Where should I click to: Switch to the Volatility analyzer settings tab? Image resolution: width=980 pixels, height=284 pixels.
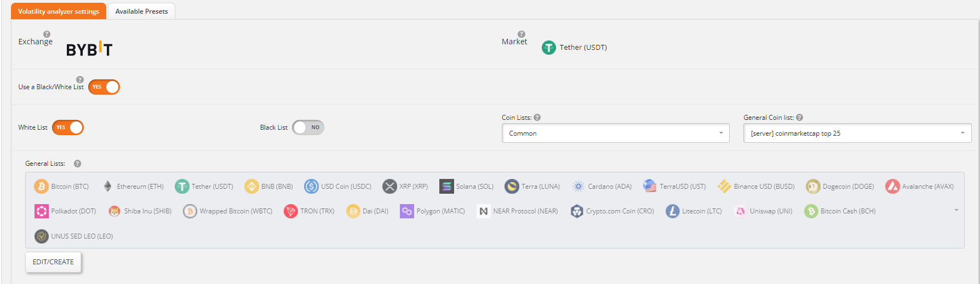[59, 11]
